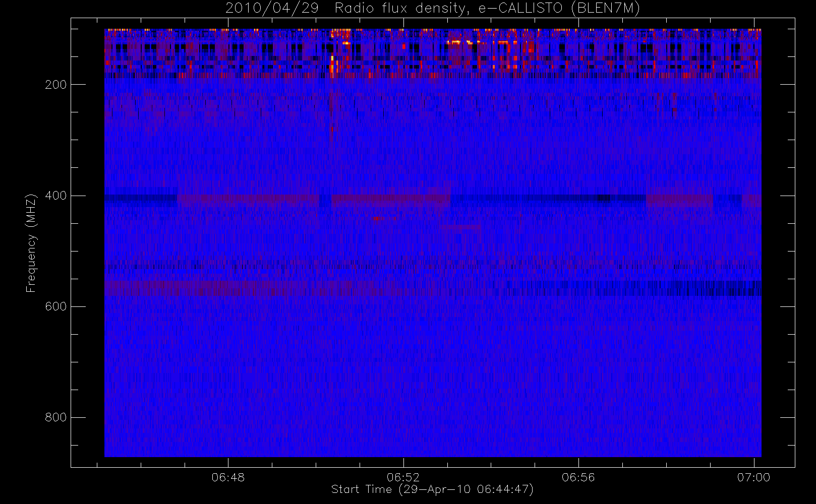Click the 400 frequency tick label
This screenshot has width=816, height=504.
pyautogui.click(x=56, y=196)
